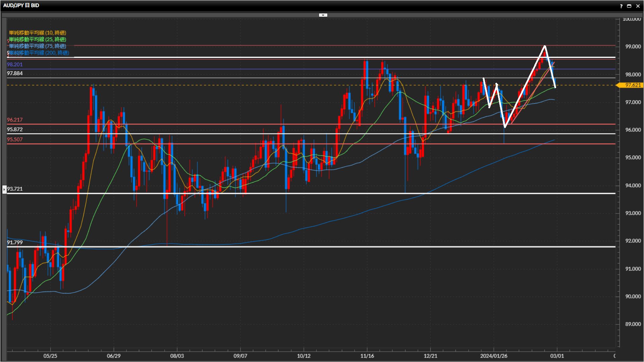
Task: Expand the left side panel arrow
Action: coord(4,189)
